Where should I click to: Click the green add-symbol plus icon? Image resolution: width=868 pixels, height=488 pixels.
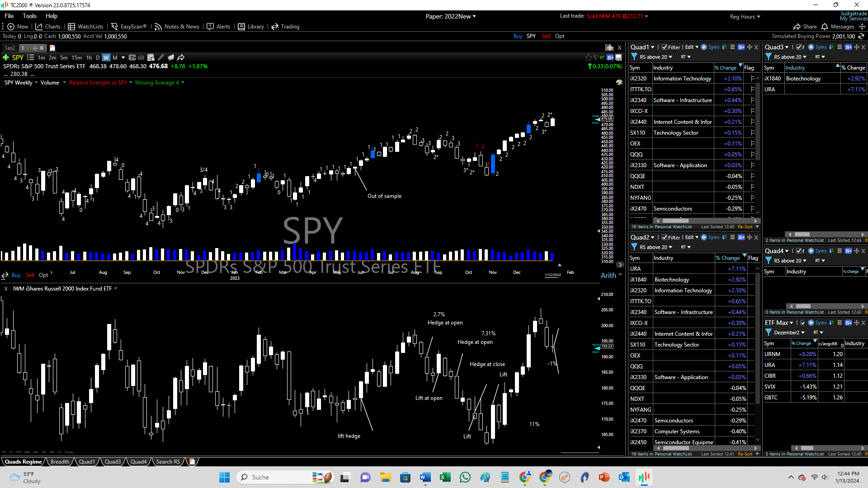pyautogui.click(x=6, y=57)
